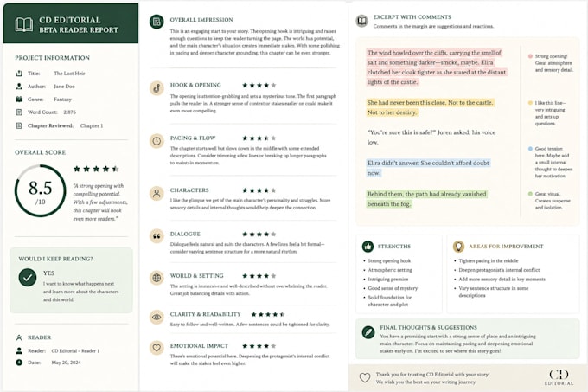Click the Dialogue quotation marks icon

click(157, 236)
